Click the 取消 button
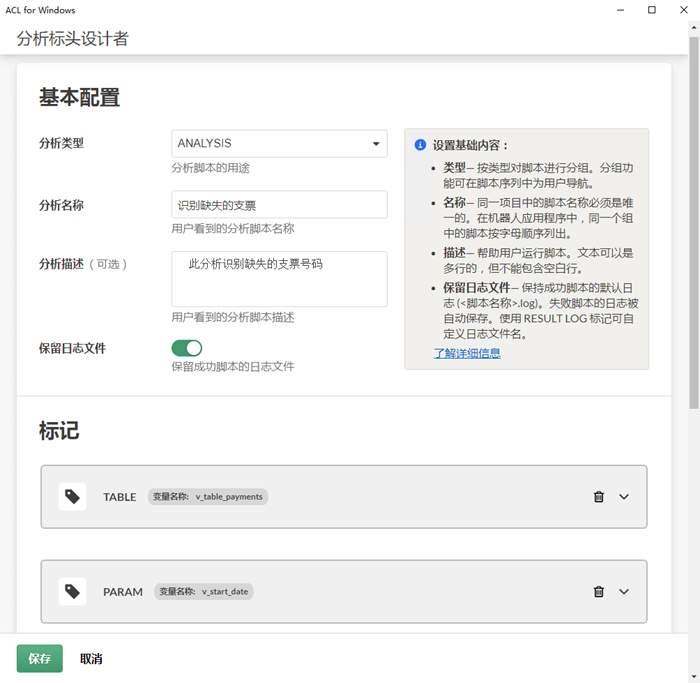This screenshot has width=700, height=683. 91,659
